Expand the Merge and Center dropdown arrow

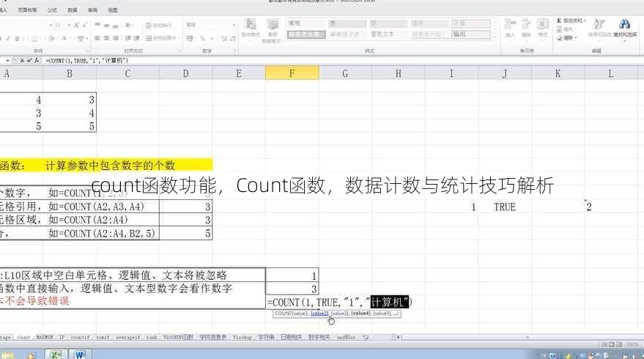178,38
